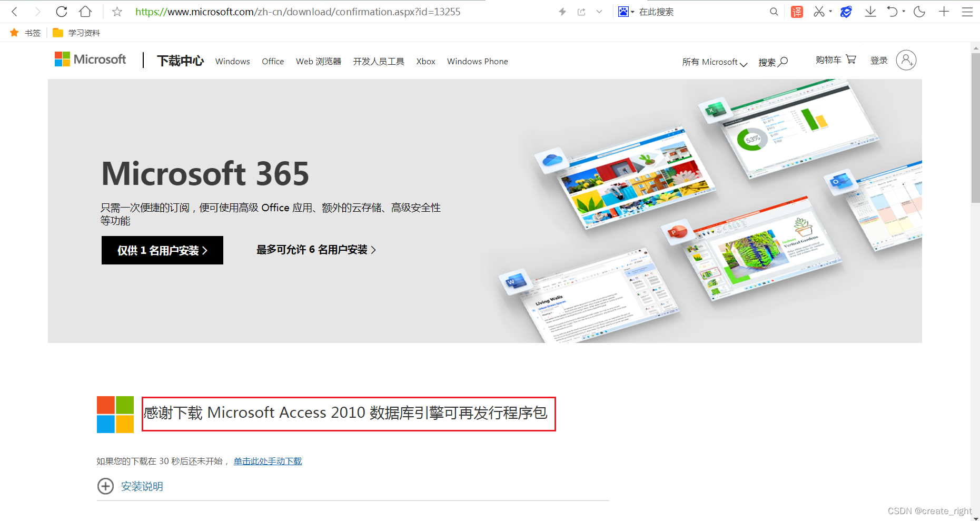980x521 pixels.
Task: Select Windows in the navigation menu
Action: [x=233, y=62]
